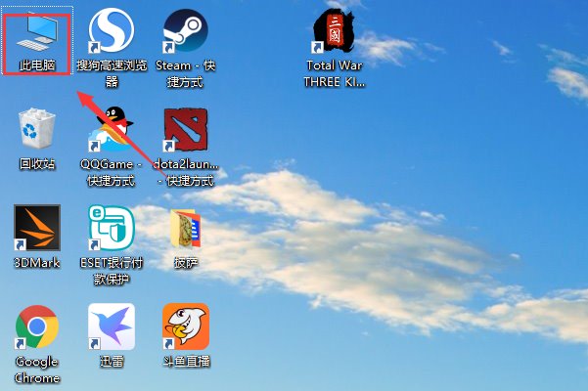The width and height of the screenshot is (588, 391).
Task: Select ESET银行付款保护 shortcut icon
Action: pyautogui.click(x=112, y=228)
